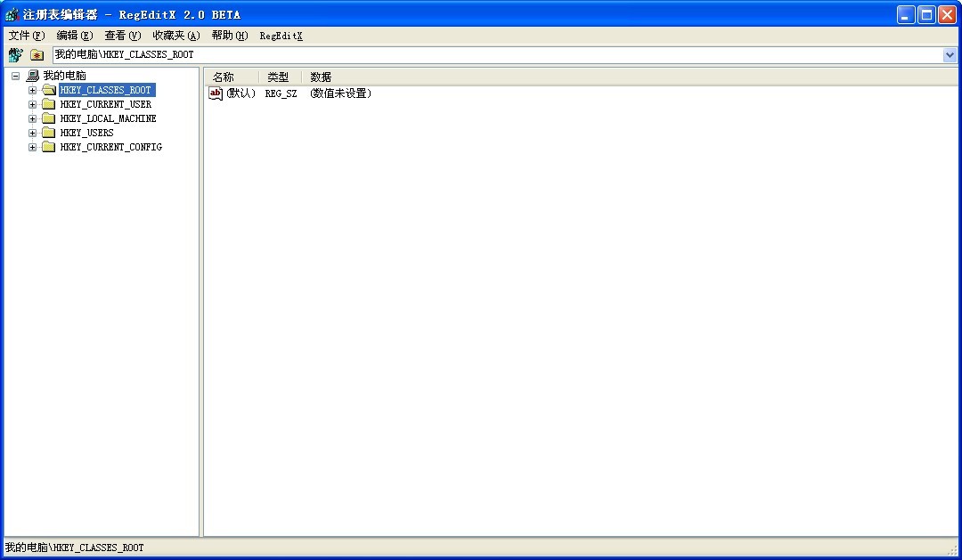Open the address bar history dropdown
962x560 pixels.
950,55
